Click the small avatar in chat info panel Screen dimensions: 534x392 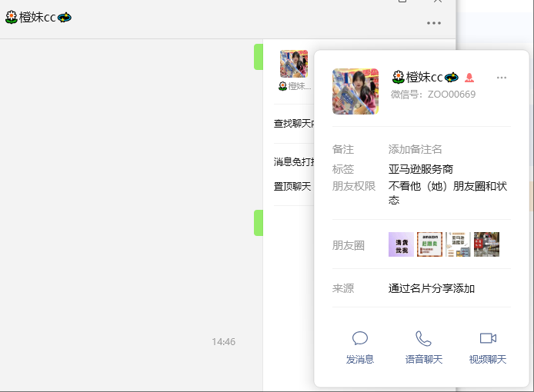tap(294, 64)
